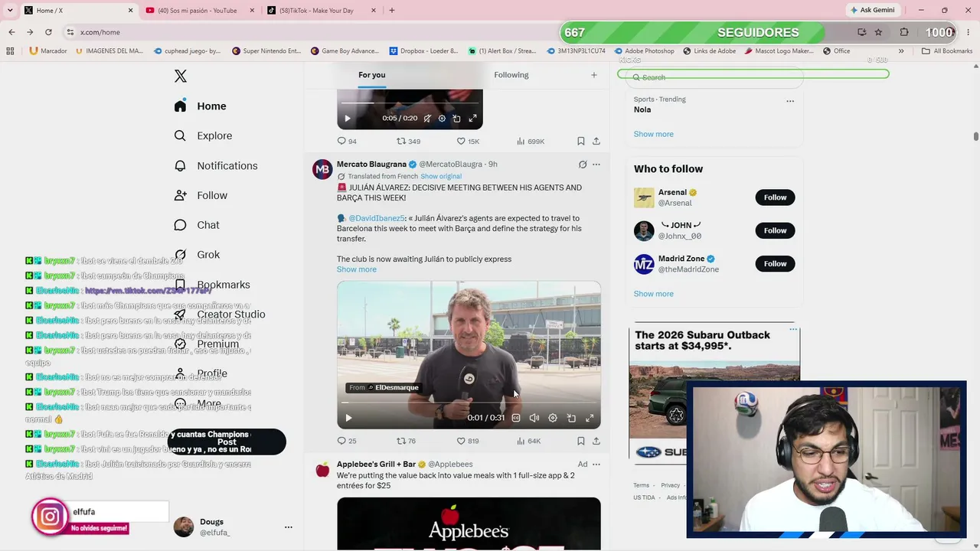Expand the hidden bookmarks overflow chevron
Image resolution: width=980 pixels, height=551 pixels.
[x=901, y=51]
